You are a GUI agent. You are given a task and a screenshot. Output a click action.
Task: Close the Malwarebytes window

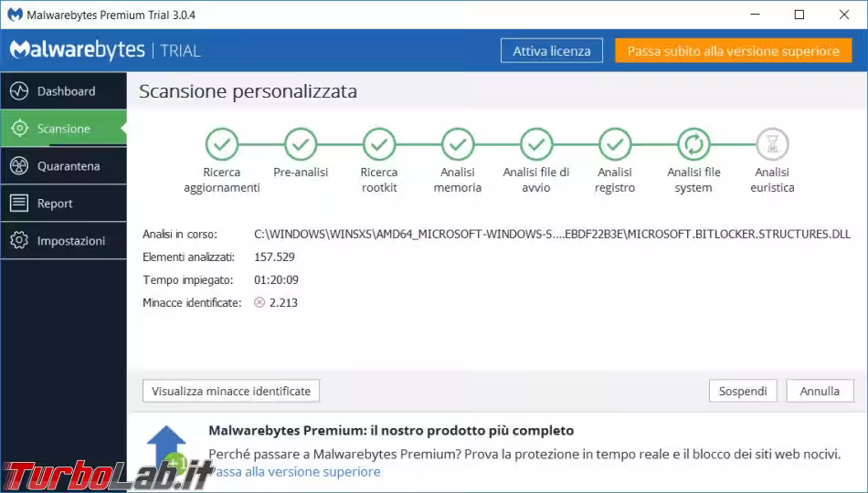[x=844, y=15]
